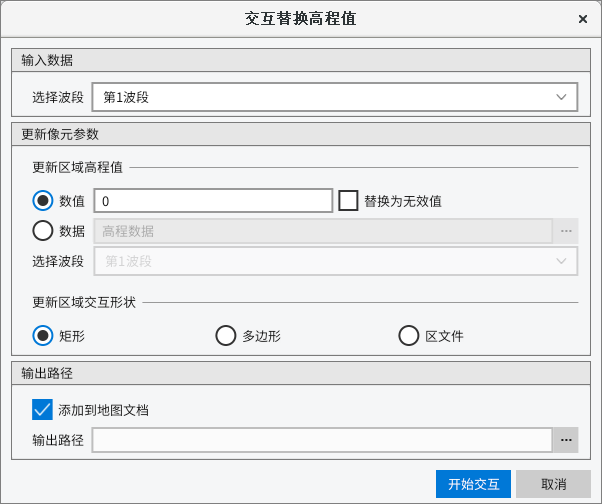Click the 高程数据 text field
This screenshot has height=504, width=602.
(x=322, y=231)
